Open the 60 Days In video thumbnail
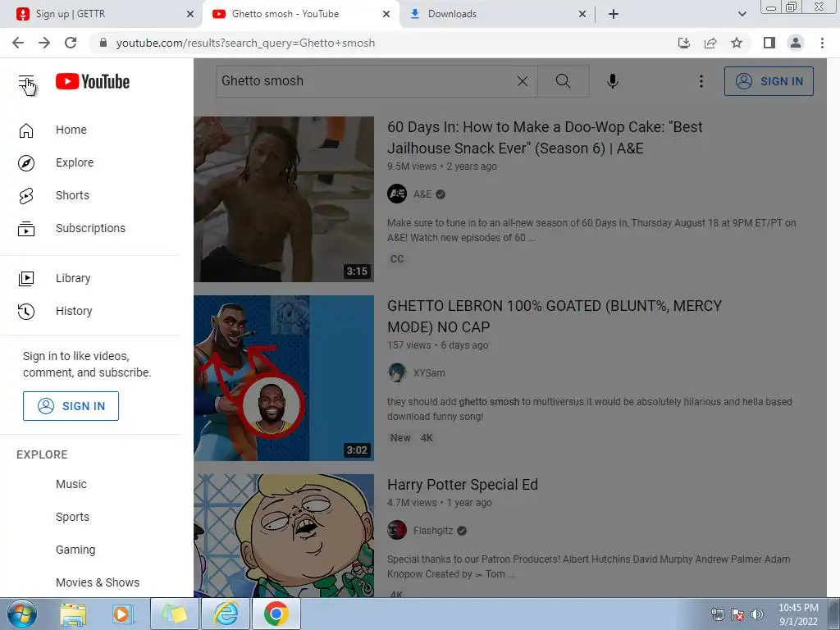The image size is (840, 630). pos(284,199)
